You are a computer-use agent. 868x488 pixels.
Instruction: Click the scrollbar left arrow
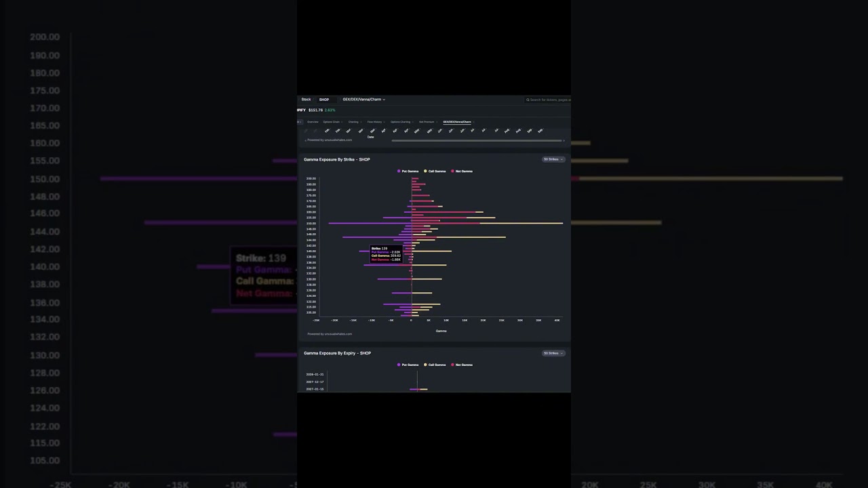coord(305,140)
